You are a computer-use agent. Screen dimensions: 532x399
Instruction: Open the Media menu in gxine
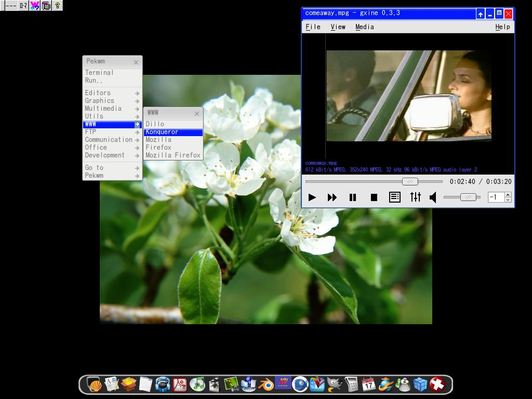coord(365,26)
